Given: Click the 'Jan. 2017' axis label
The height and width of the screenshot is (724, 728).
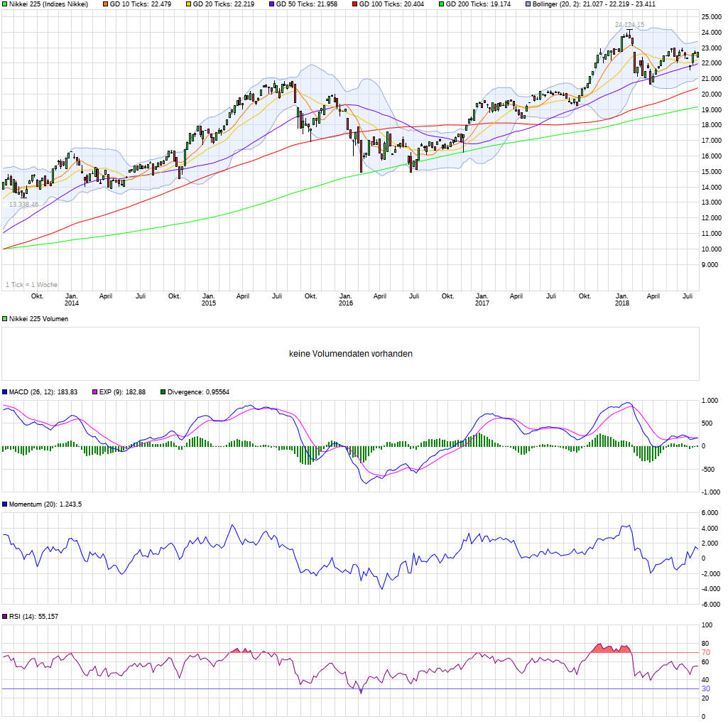Looking at the screenshot, I should click(x=482, y=300).
